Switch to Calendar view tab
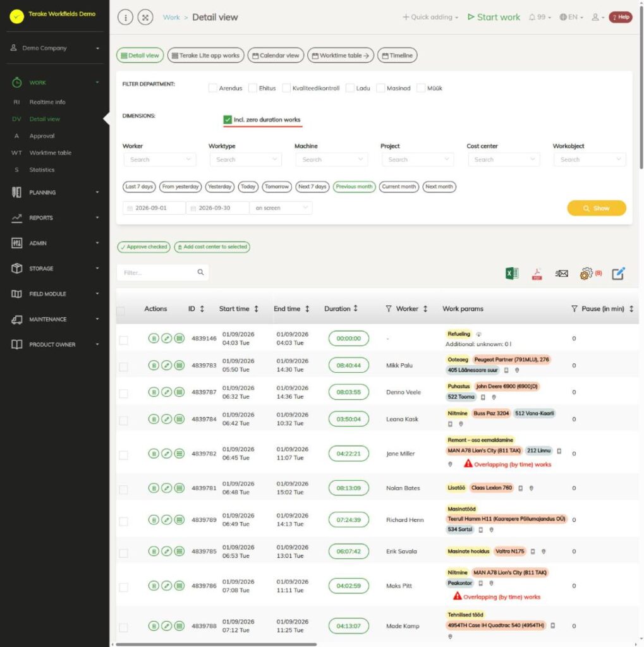The height and width of the screenshot is (647, 644). coord(276,56)
